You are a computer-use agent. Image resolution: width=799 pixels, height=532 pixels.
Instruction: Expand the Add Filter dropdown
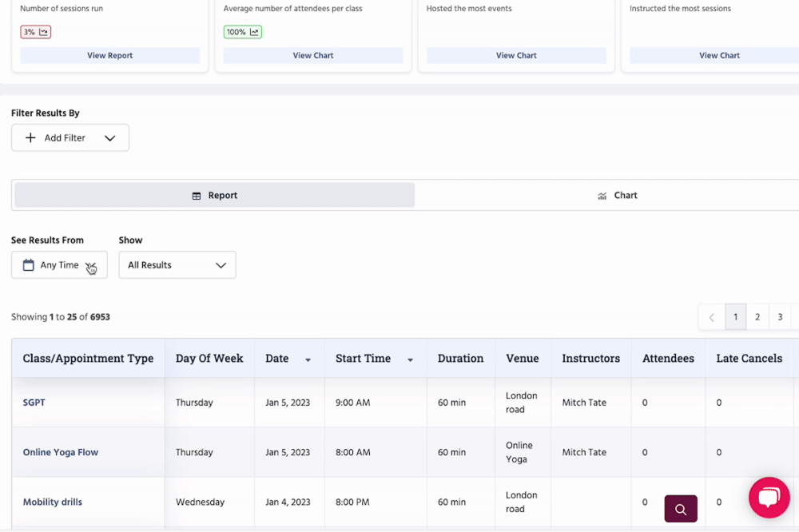110,138
